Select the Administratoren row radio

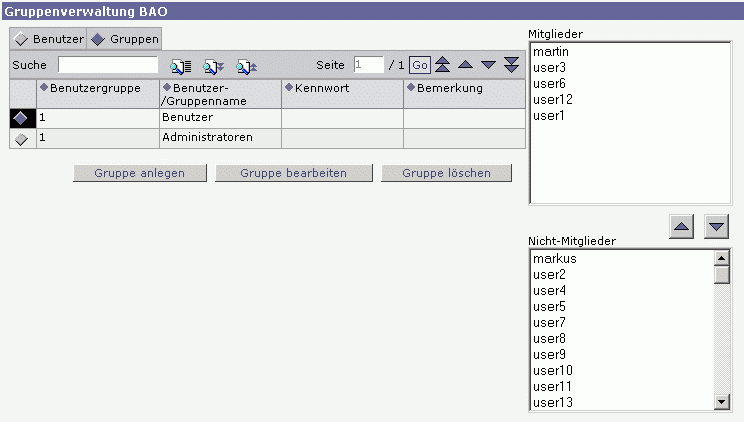22,138
